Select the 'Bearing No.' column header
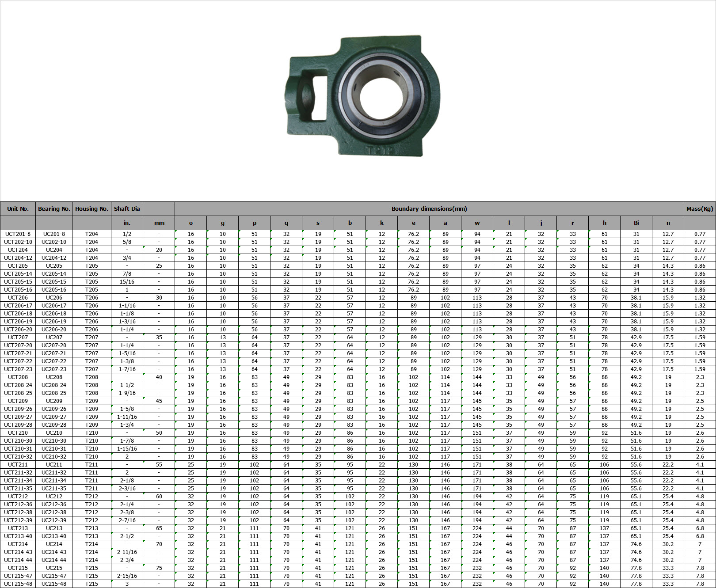The image size is (716, 588). click(x=54, y=209)
